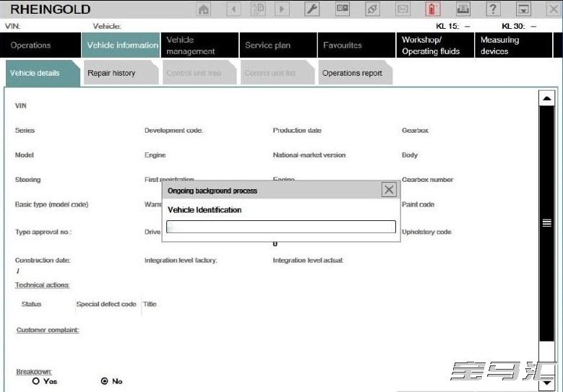Click the forward arrow in toolbar

coord(282,9)
